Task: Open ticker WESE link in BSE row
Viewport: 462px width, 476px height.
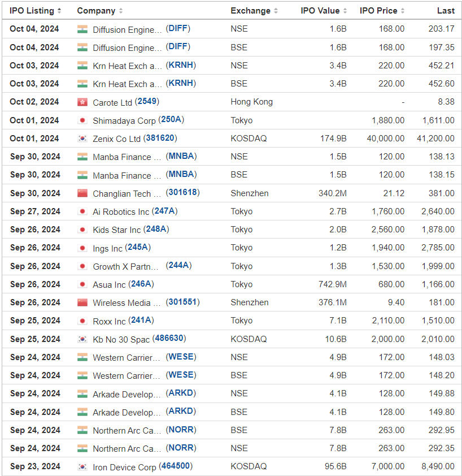Action: [181, 375]
